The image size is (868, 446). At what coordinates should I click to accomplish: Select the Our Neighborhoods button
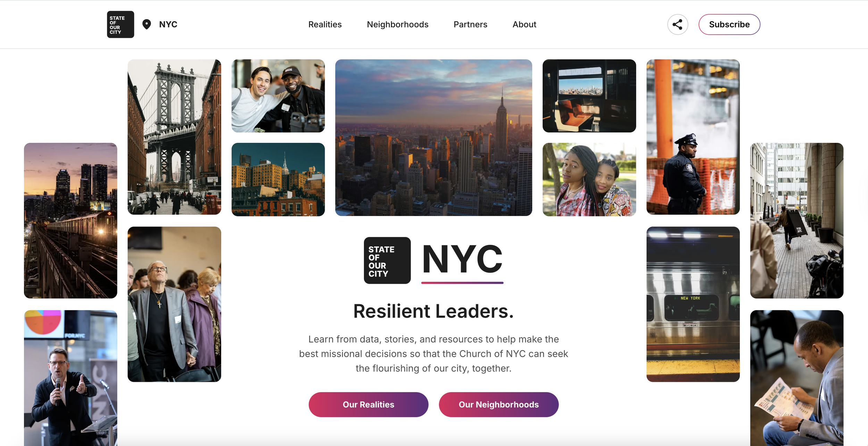click(x=499, y=404)
